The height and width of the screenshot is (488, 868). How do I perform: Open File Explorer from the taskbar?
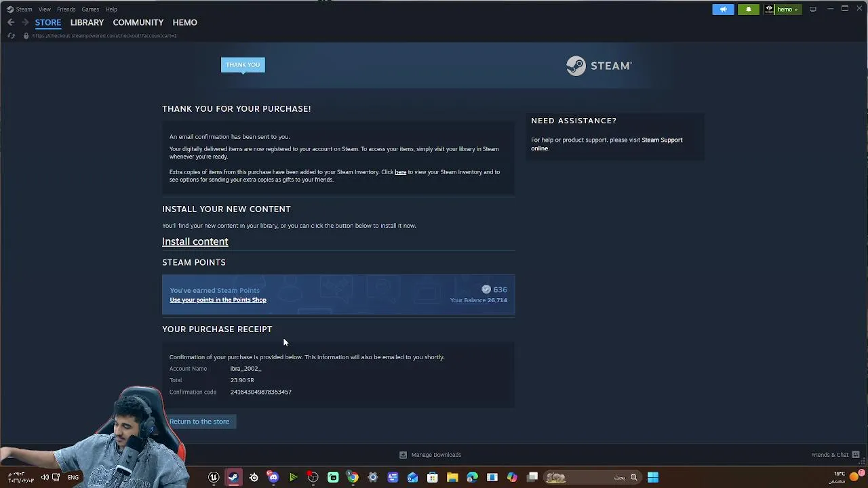coord(452,478)
